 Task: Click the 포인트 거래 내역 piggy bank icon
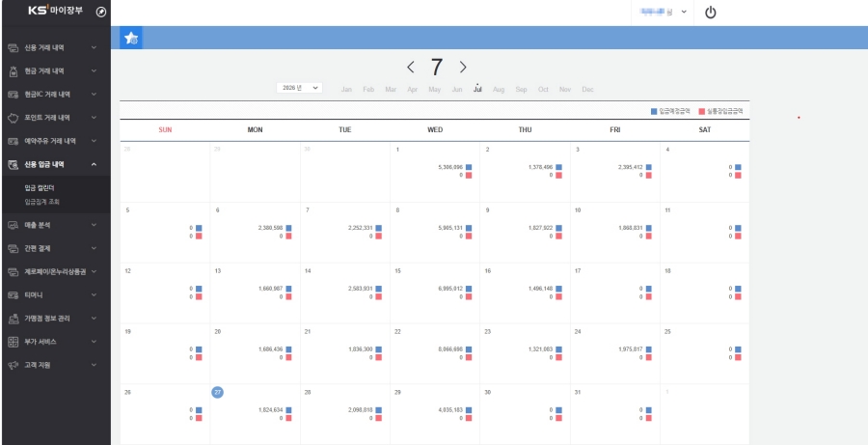tap(14, 118)
